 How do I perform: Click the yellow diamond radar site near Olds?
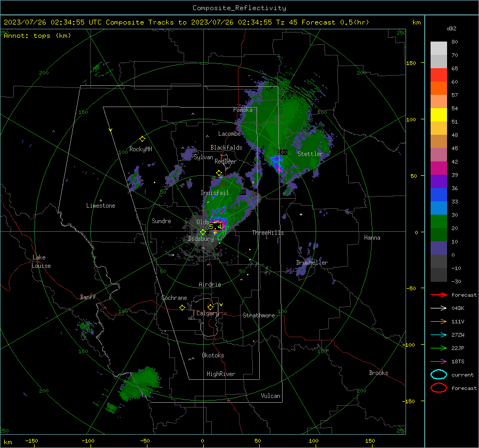click(203, 232)
